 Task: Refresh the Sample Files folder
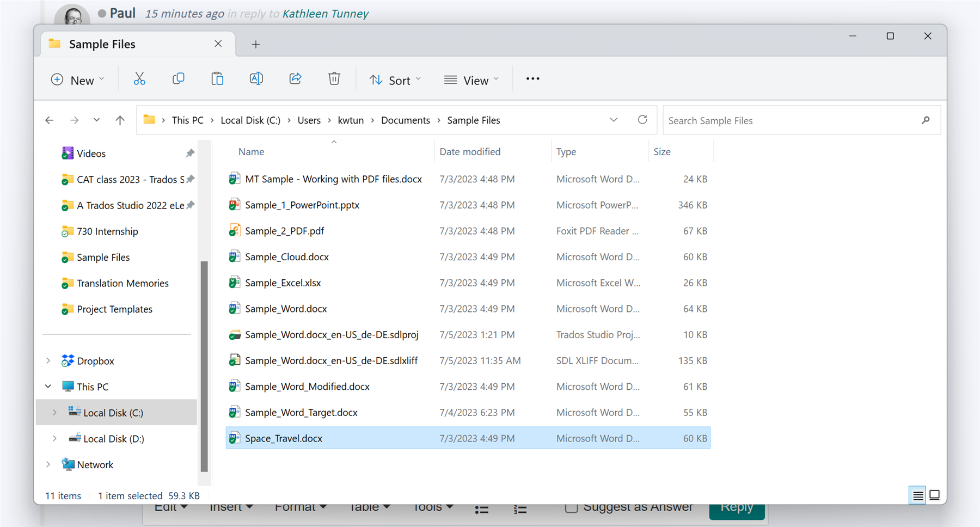tap(642, 120)
